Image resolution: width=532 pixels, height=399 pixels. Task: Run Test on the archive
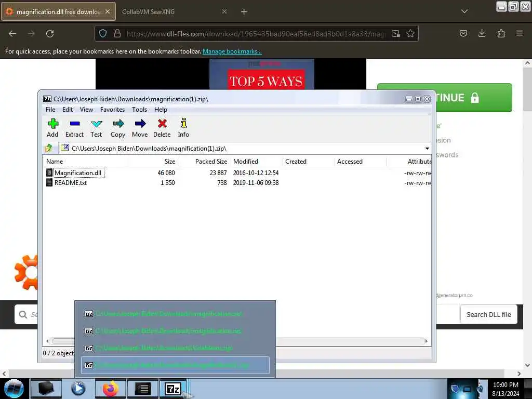pos(96,128)
